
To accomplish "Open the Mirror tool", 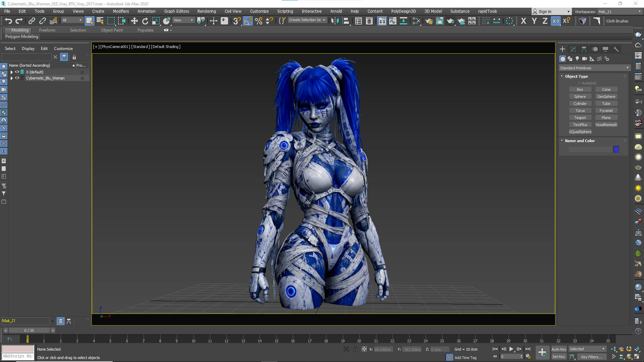I will [335, 21].
